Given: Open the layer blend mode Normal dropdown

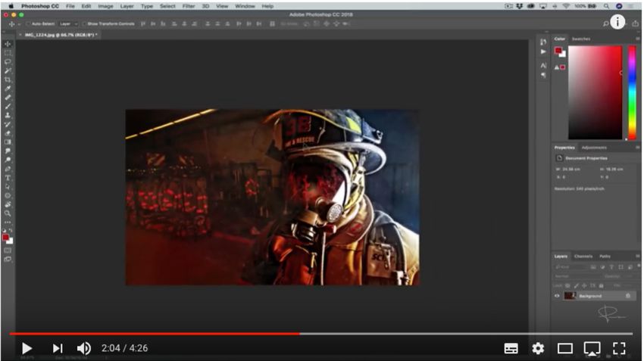Looking at the screenshot, I should [x=577, y=276].
